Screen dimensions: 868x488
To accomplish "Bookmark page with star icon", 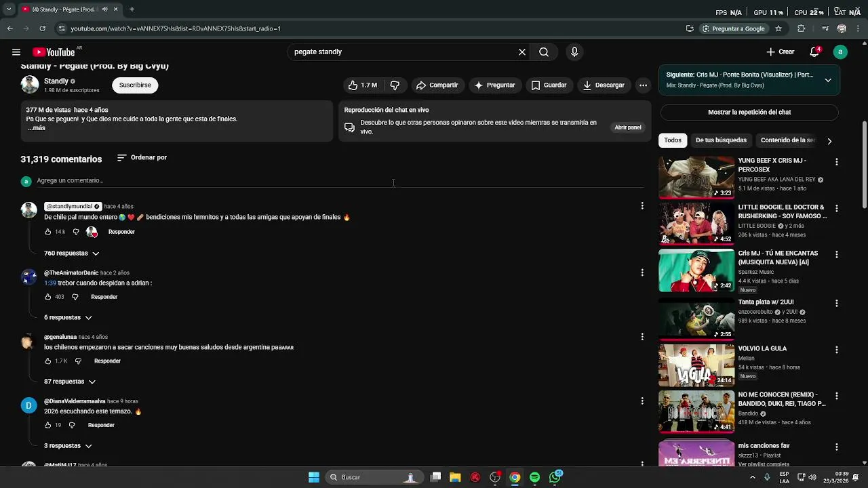I will click(778, 28).
